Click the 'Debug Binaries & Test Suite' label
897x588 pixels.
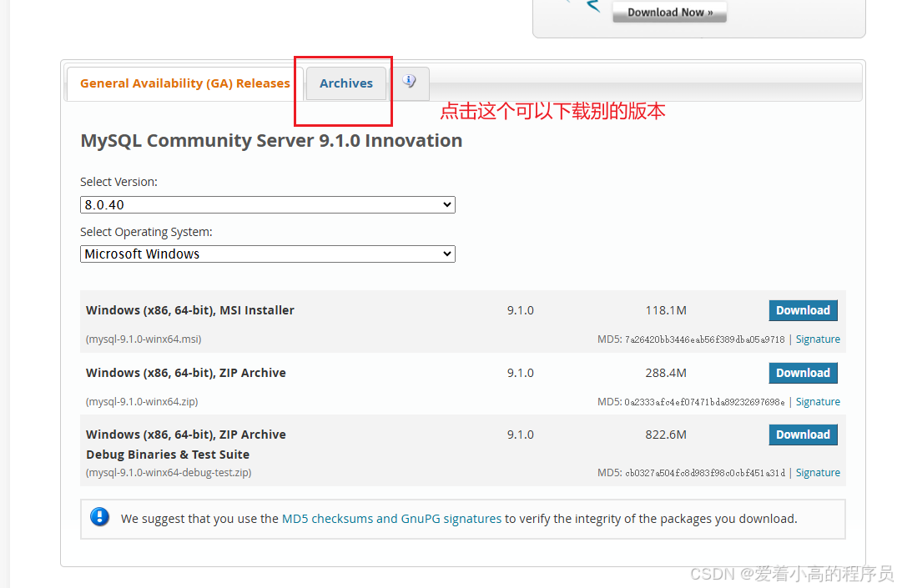(x=168, y=455)
